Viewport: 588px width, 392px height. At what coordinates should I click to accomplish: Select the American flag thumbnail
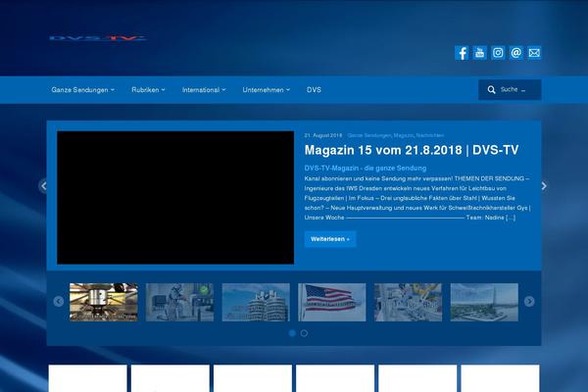tap(332, 302)
